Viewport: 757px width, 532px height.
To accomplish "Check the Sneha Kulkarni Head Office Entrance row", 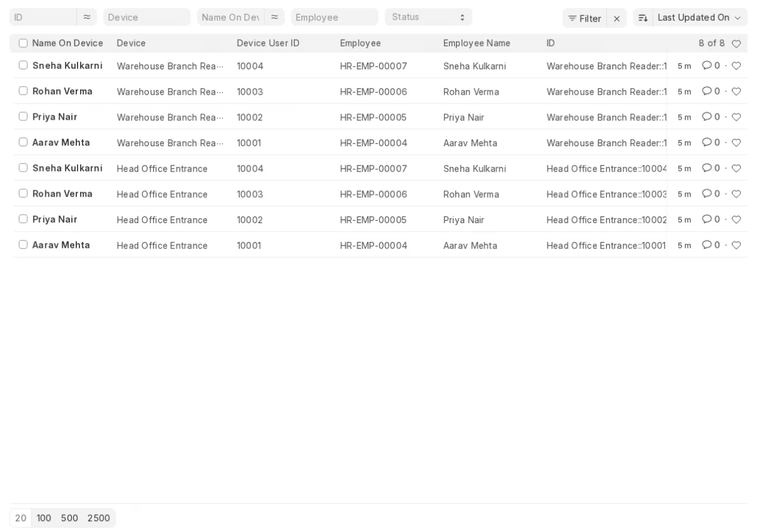I will (x=23, y=168).
